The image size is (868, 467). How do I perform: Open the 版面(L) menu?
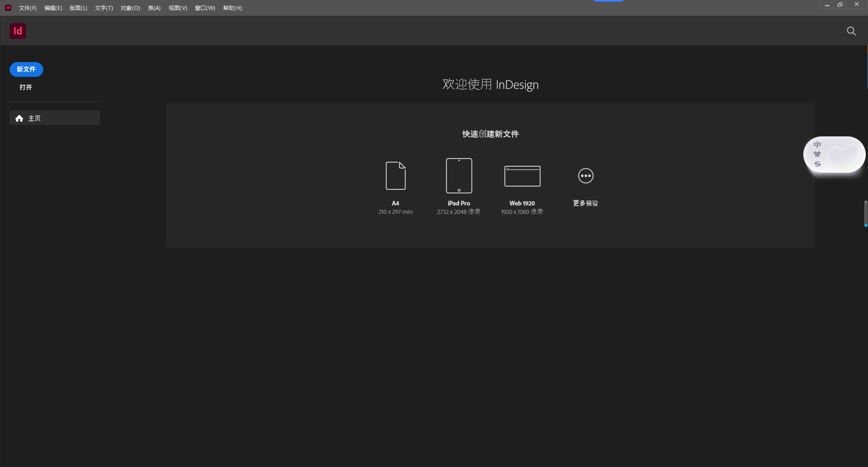[x=78, y=8]
